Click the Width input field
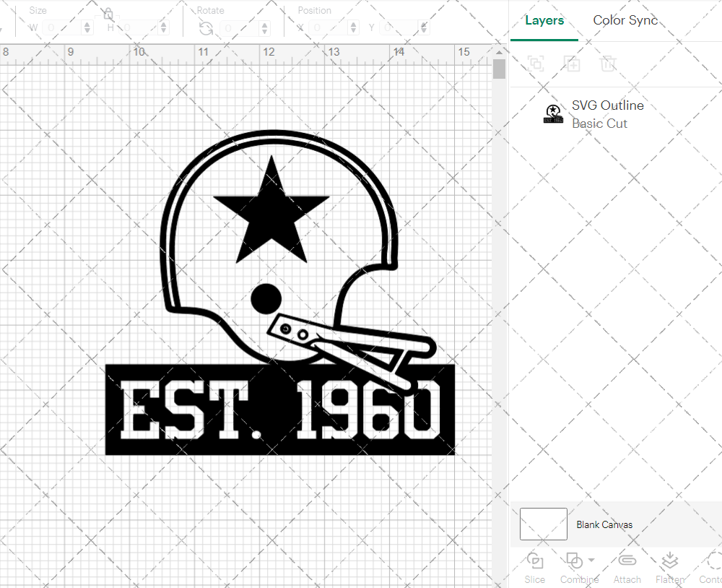 [x=62, y=28]
